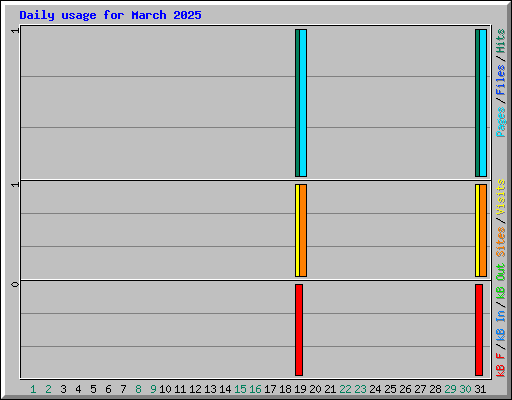Click the orange Sites bar for day 19
The width and height of the screenshot is (512, 400).
pos(303,230)
